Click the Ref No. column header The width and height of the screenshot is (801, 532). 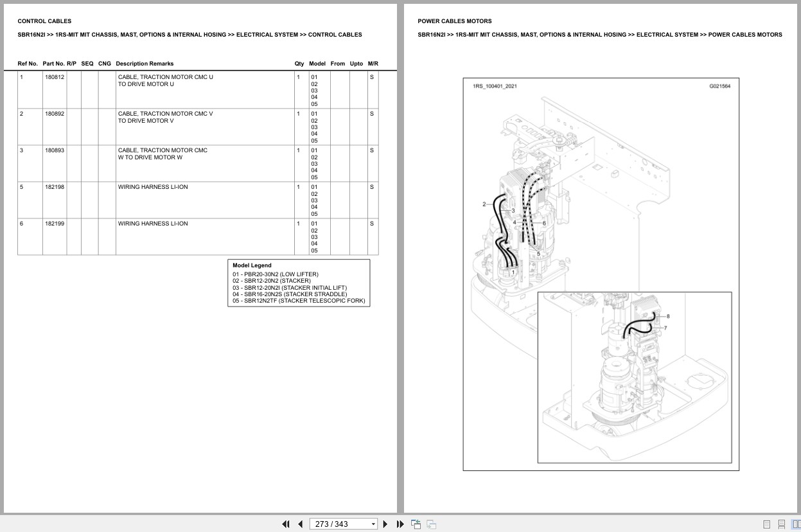tap(28, 64)
